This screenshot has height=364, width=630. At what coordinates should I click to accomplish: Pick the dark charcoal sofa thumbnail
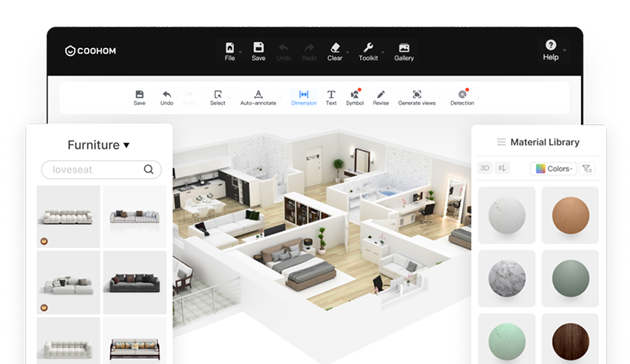[x=135, y=282]
